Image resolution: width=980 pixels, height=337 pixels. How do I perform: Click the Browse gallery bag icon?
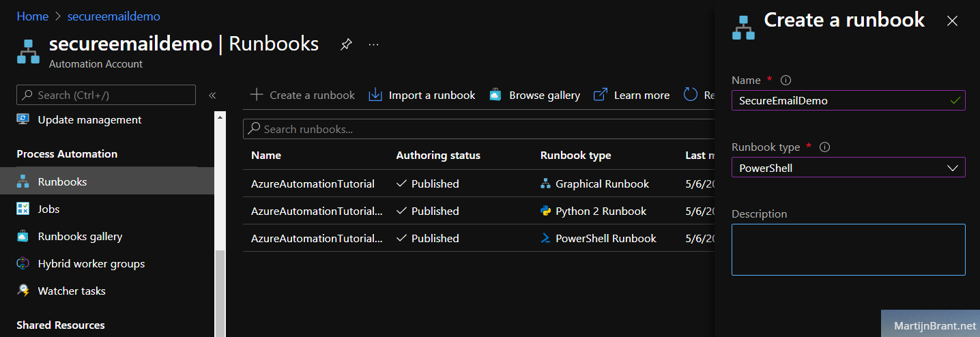pyautogui.click(x=495, y=95)
